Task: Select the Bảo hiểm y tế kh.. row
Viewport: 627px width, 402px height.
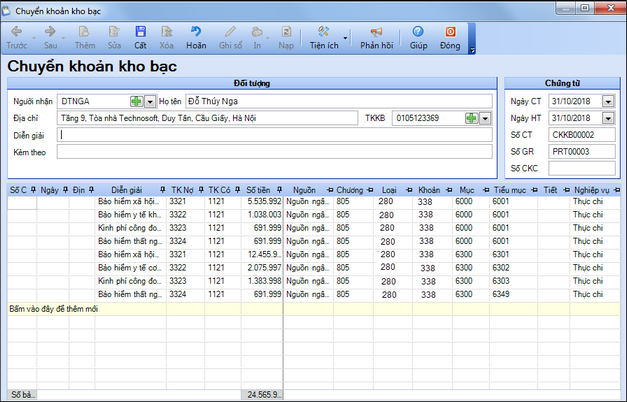Action: tap(314, 215)
